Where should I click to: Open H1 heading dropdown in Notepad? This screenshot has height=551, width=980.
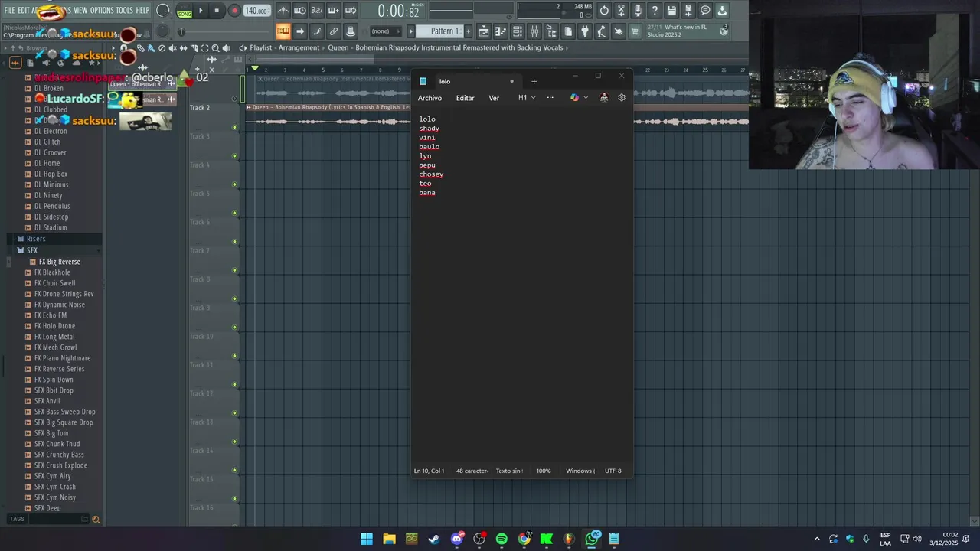tap(527, 98)
